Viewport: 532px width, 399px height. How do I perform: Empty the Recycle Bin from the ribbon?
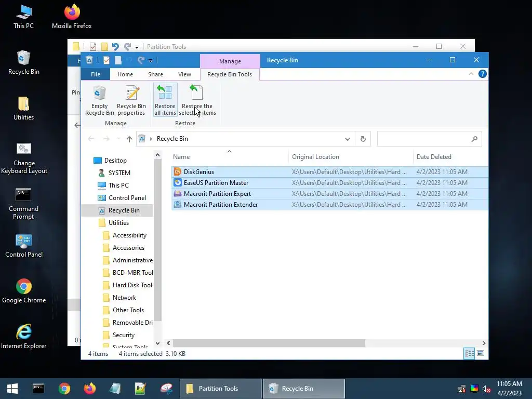click(99, 100)
